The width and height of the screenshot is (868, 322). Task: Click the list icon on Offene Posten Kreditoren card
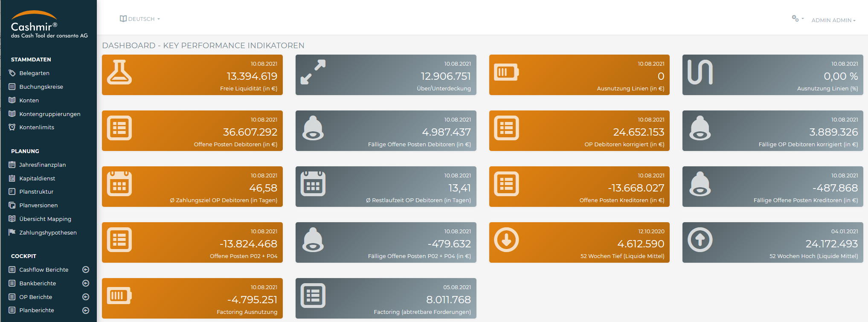506,184
